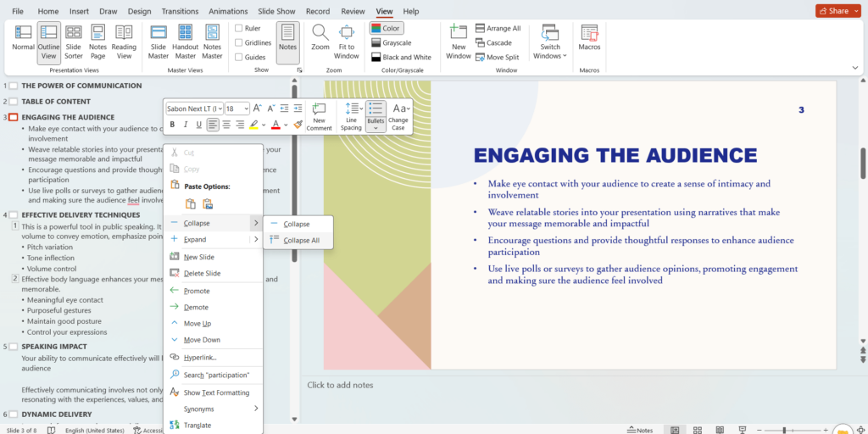Open the Transitions ribbon tab
Viewport: 868px width, 434px height.
click(x=179, y=11)
